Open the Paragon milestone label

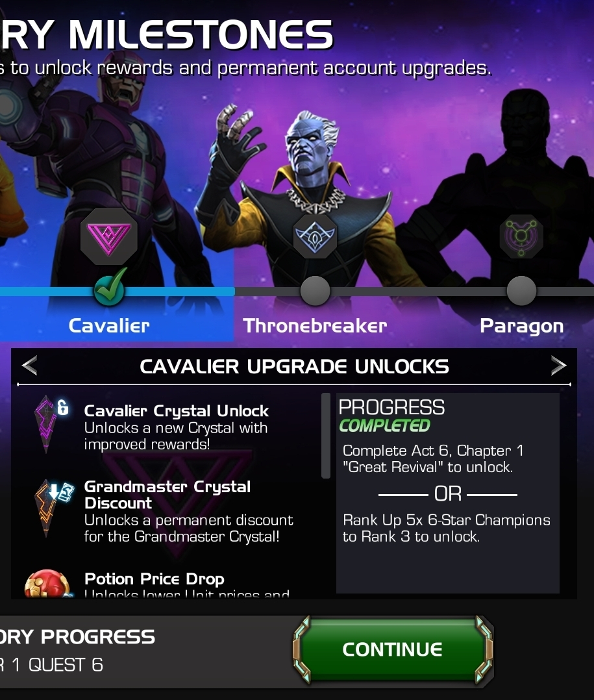522,327
